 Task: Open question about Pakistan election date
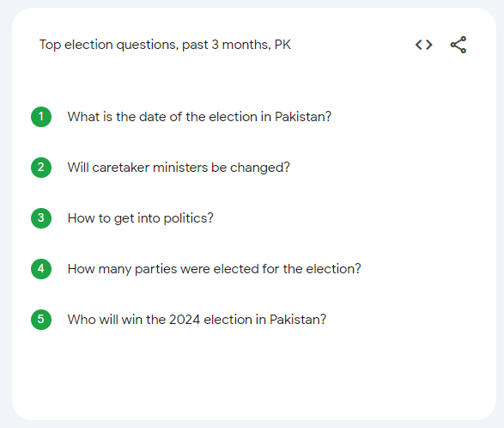tap(199, 117)
